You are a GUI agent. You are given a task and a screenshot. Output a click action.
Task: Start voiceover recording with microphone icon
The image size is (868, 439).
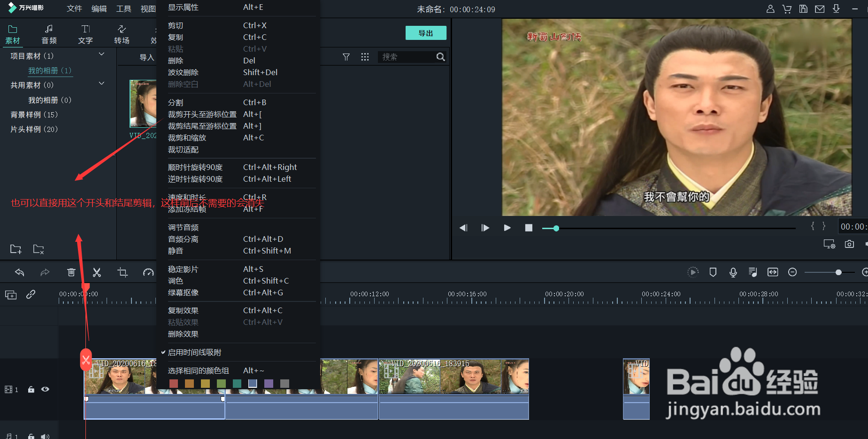[x=733, y=272]
